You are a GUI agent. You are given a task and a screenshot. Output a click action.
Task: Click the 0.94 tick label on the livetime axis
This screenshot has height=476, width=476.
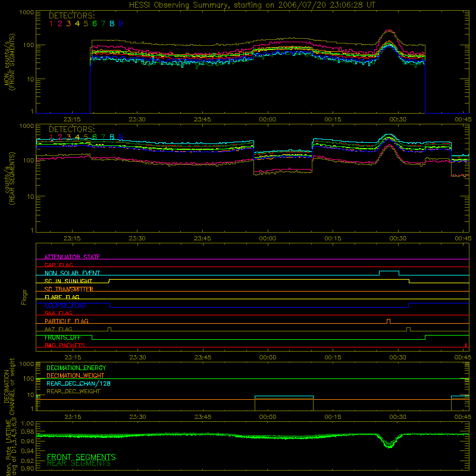tap(27, 451)
